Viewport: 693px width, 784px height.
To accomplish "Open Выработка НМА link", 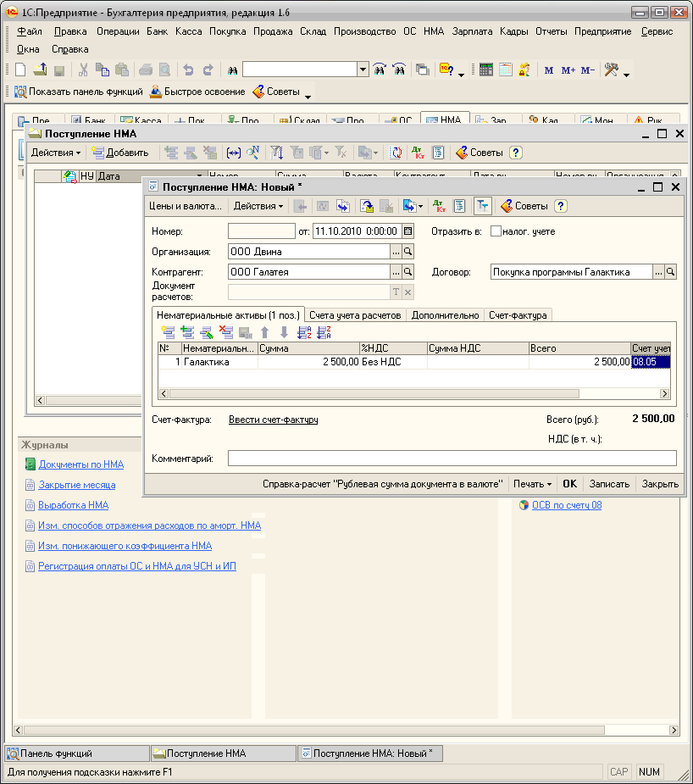I will pyautogui.click(x=74, y=505).
